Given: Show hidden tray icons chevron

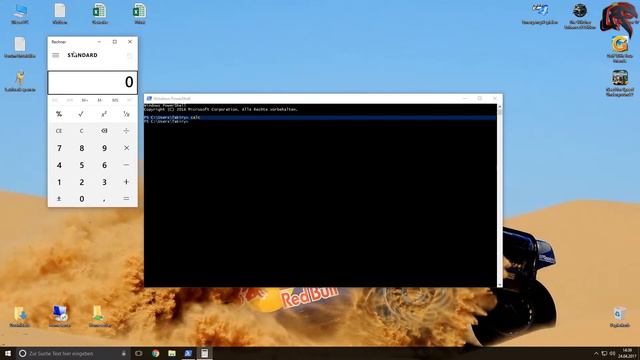Looking at the screenshot, I should pyautogui.click(x=596, y=353).
